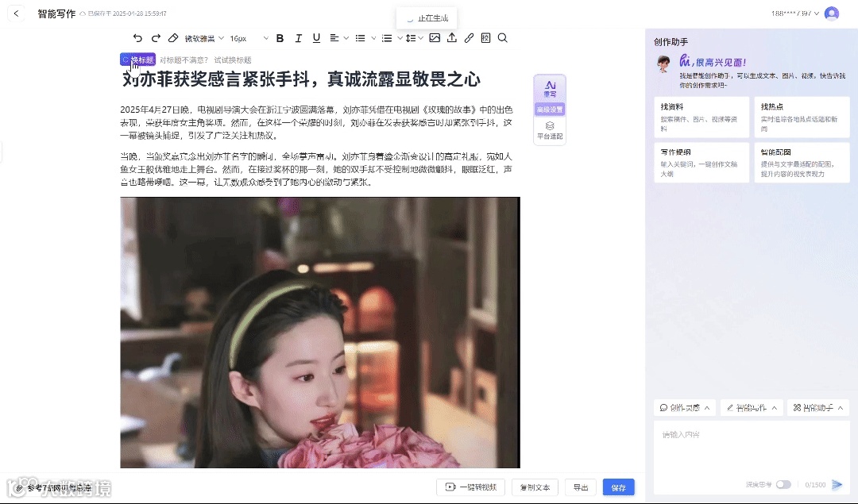
Task: Toggle bold formatting
Action: (x=280, y=38)
